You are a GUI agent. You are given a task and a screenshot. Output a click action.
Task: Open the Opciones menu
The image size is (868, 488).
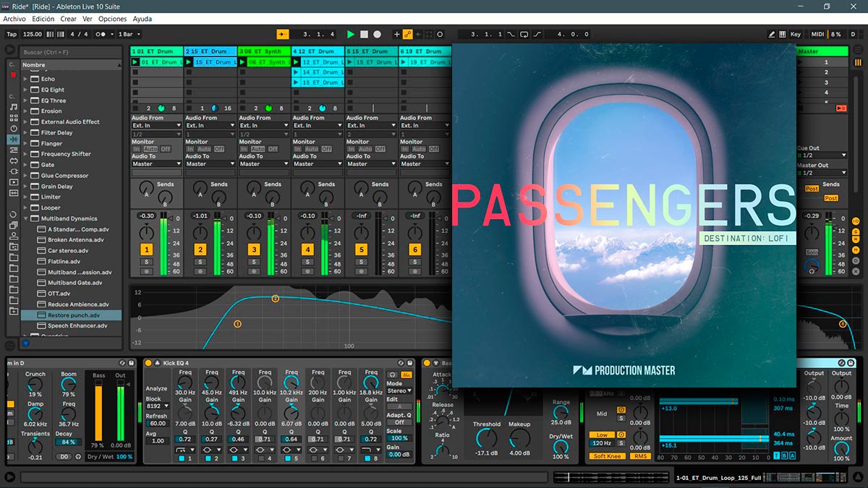coord(113,19)
